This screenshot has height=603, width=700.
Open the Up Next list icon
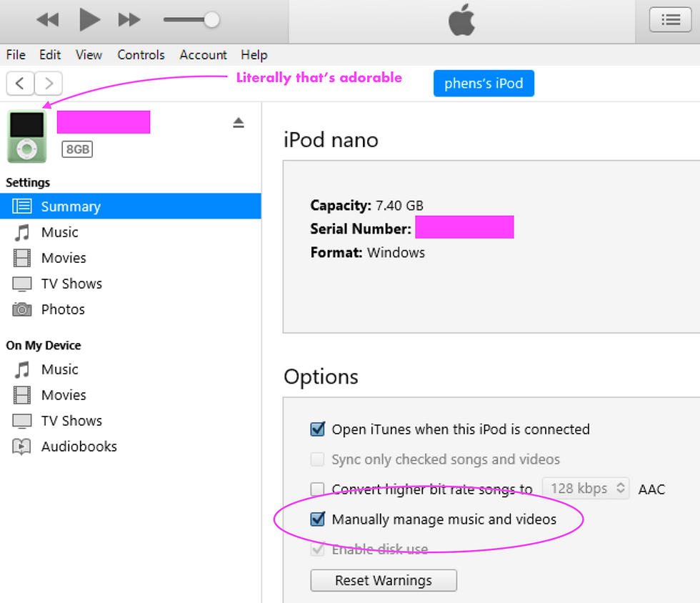(x=670, y=20)
